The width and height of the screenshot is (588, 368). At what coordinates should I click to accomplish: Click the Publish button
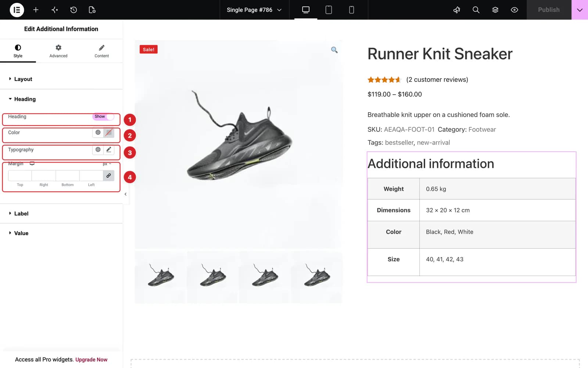point(549,10)
